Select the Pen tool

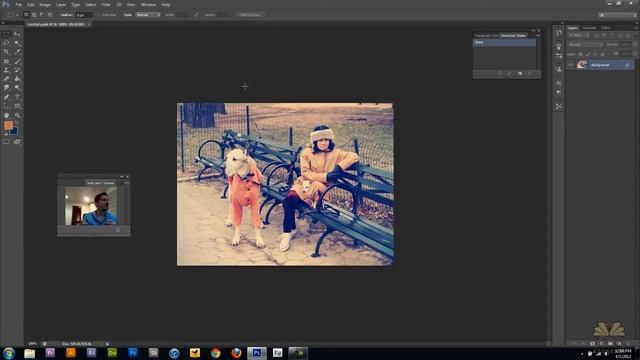6,97
